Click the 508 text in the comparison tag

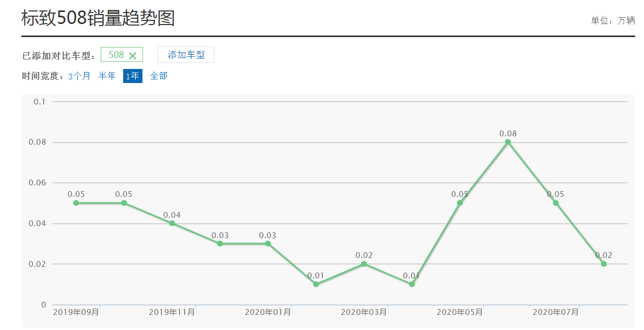pyautogui.click(x=116, y=55)
